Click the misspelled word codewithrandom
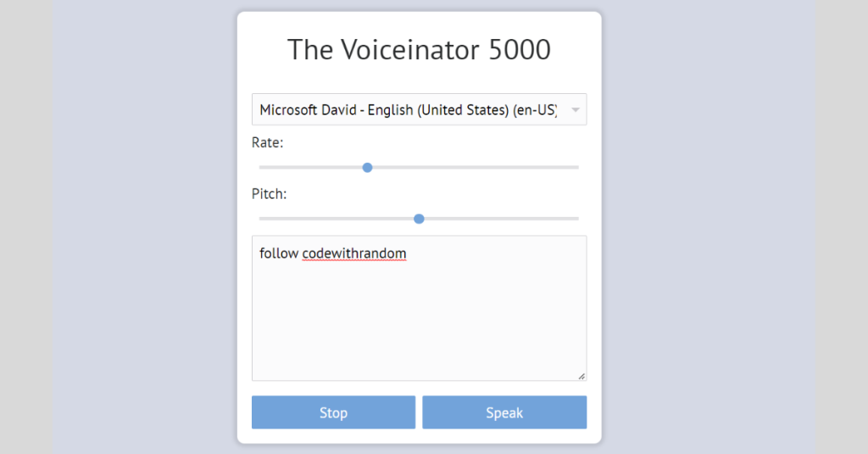868x454 pixels. click(354, 253)
